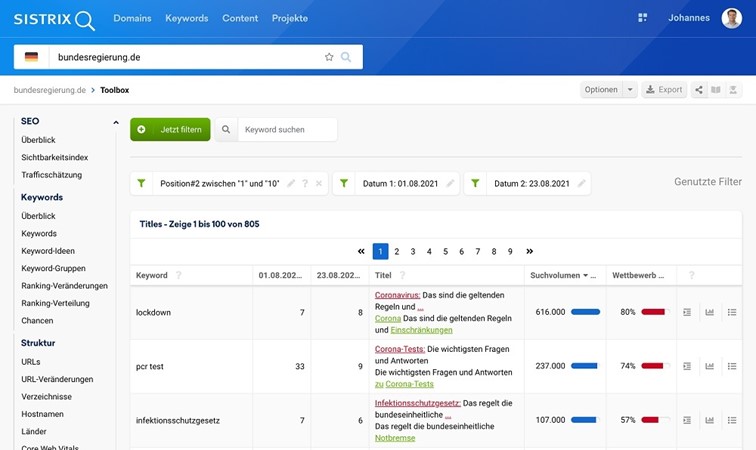The height and width of the screenshot is (450, 756).
Task: Open URL-Veränderungen in sidebar
Action: click(x=57, y=379)
